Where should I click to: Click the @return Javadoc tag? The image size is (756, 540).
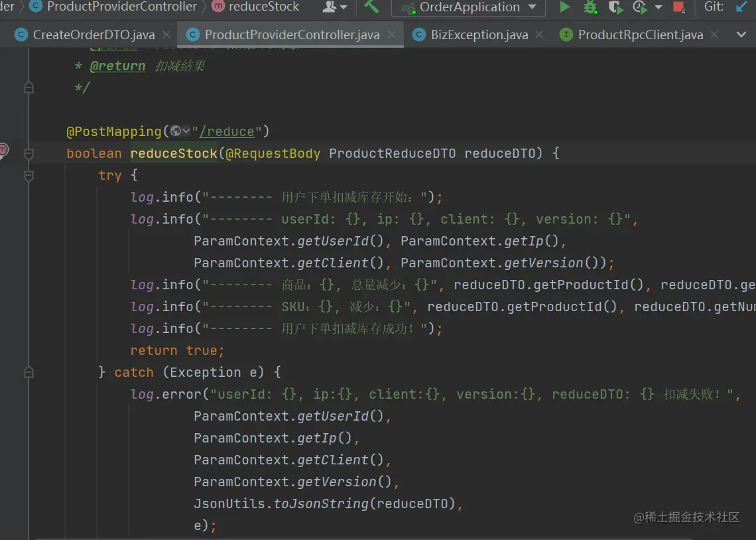[117, 66]
